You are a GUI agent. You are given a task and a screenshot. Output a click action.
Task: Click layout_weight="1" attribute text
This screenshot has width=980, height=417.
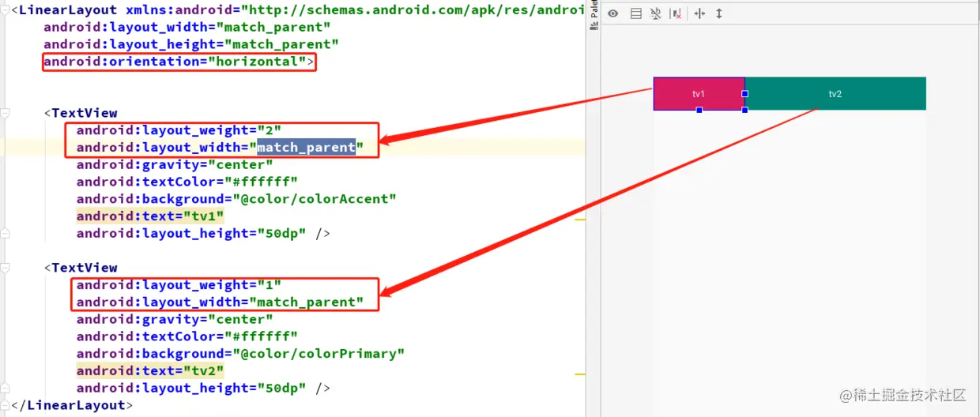[x=179, y=284]
